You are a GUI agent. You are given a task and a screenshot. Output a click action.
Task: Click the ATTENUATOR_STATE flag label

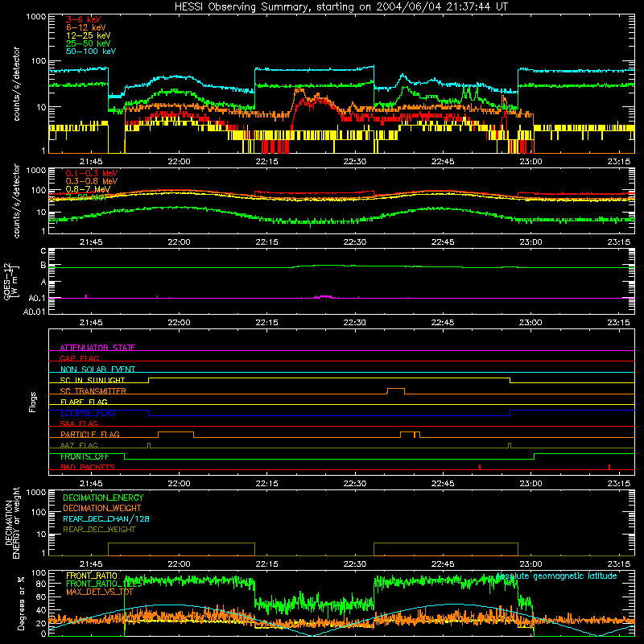pyautogui.click(x=97, y=348)
